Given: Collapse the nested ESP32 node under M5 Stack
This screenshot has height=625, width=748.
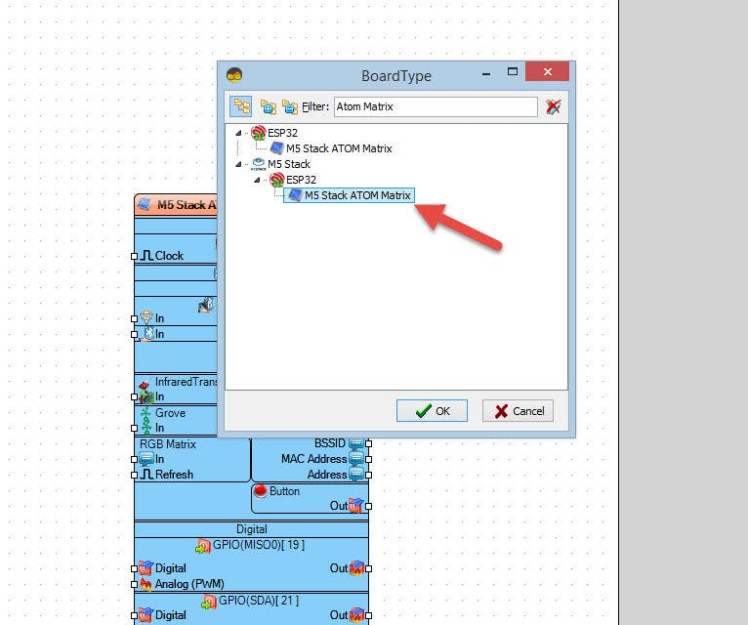Looking at the screenshot, I should 257,180.
